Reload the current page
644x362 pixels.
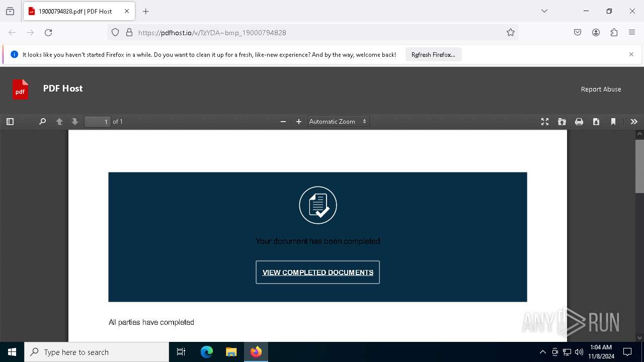[48, 33]
